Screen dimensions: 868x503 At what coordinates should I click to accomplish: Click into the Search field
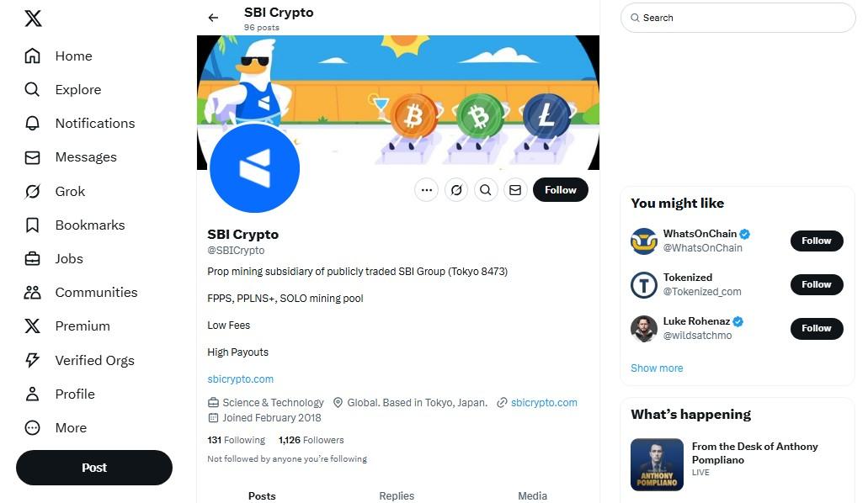pos(738,18)
